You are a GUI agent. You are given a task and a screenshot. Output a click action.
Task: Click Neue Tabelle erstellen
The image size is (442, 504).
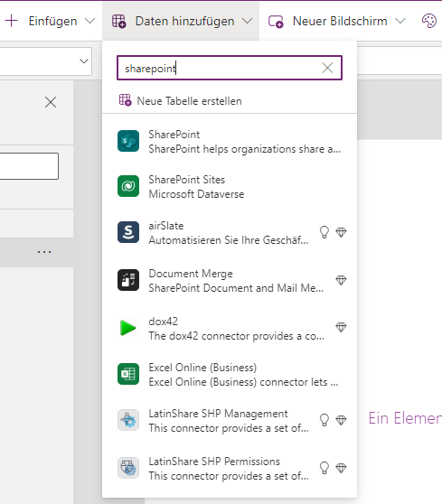point(189,101)
